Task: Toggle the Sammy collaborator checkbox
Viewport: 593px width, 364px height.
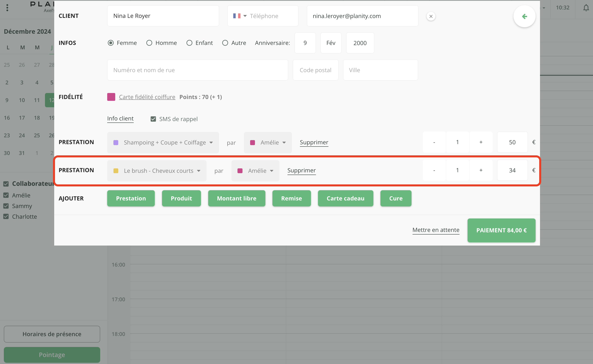Action: (x=6, y=206)
